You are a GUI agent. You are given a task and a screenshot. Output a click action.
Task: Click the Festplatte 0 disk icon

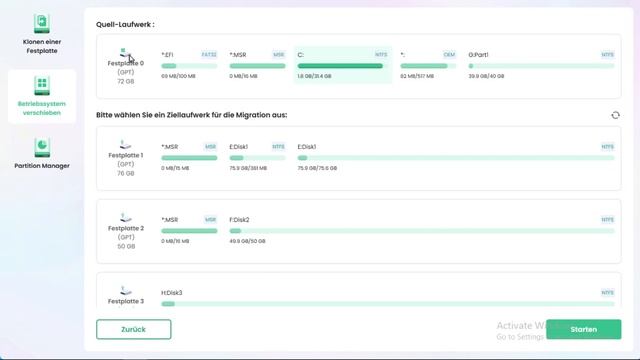point(125,53)
